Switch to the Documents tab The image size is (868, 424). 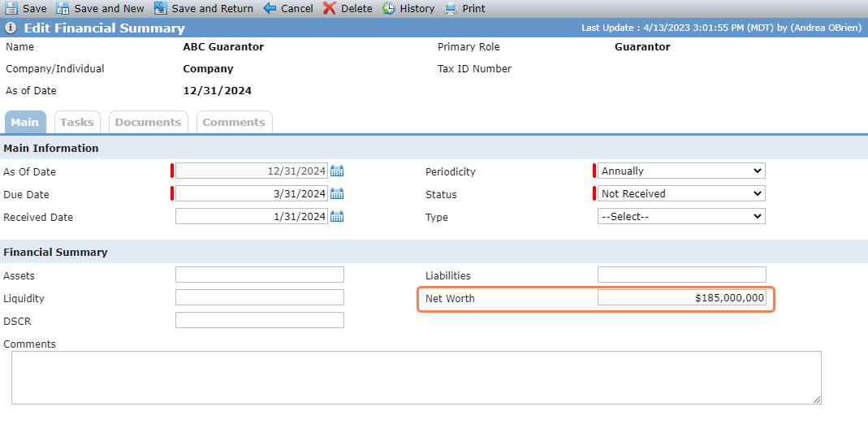149,123
